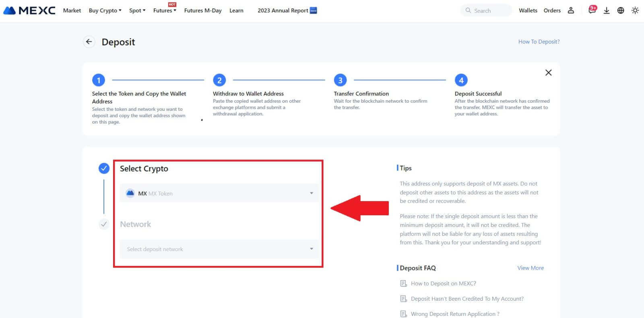Click View More in Deposit FAQ
The width and height of the screenshot is (644, 318).
[x=530, y=268]
